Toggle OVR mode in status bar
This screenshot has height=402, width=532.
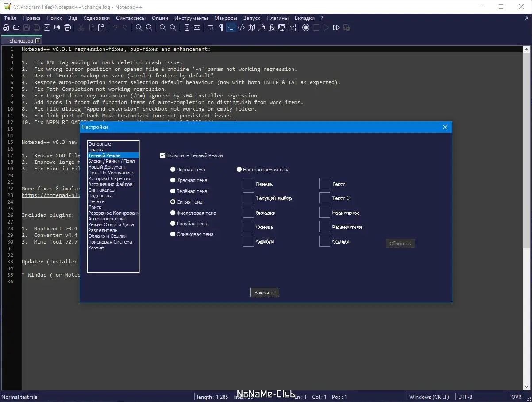(516, 397)
